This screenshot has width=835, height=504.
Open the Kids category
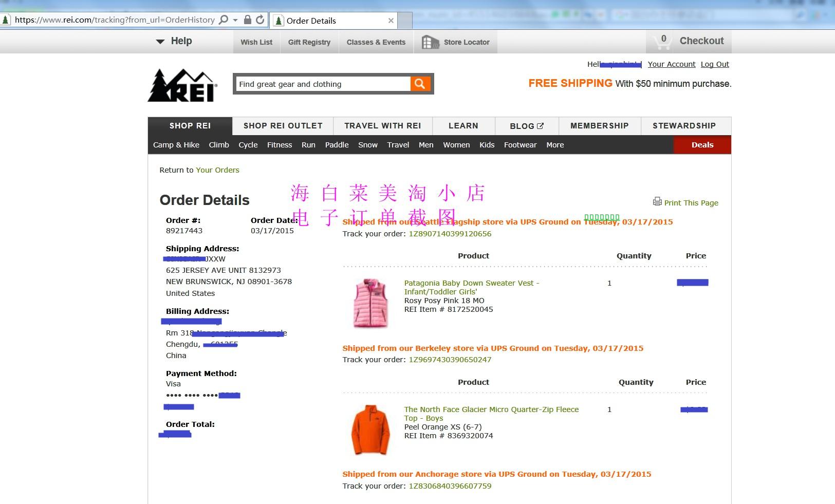[x=487, y=145]
